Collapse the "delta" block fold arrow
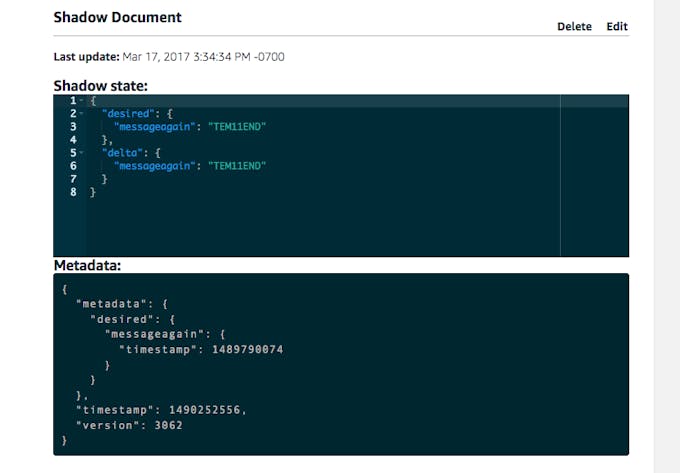 coord(81,153)
